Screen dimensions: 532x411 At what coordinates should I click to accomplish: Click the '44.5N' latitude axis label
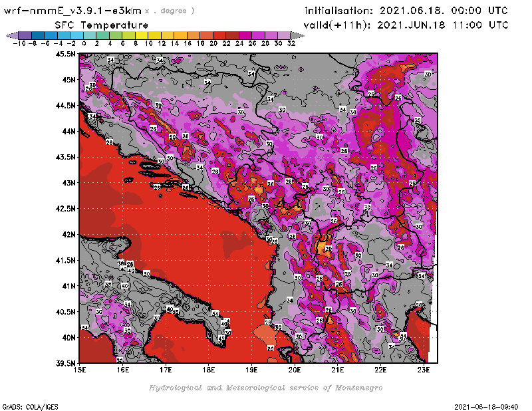65,106
